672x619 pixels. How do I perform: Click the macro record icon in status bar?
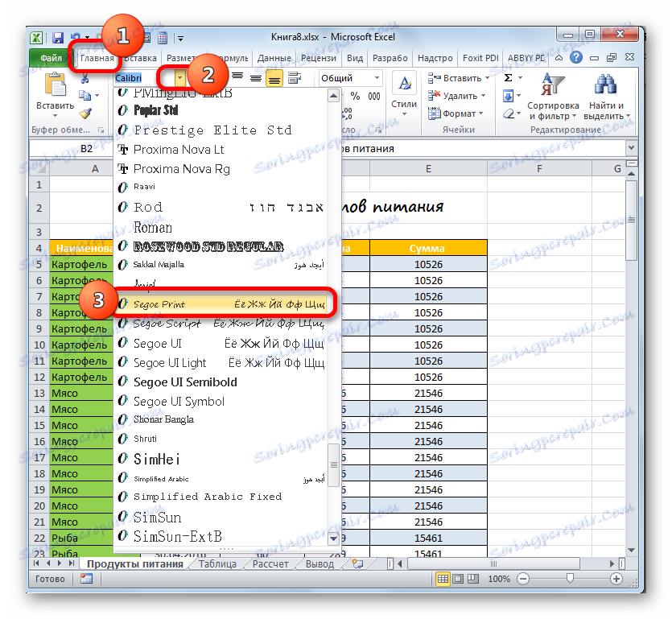(x=86, y=579)
